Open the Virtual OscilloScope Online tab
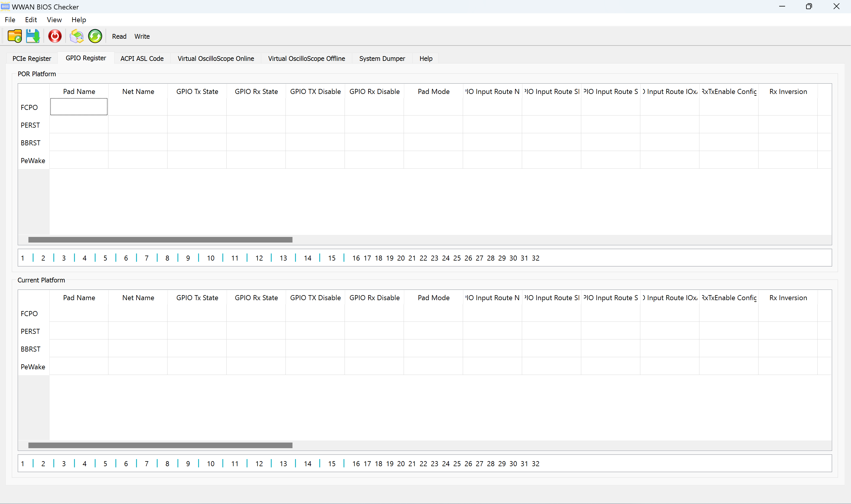Viewport: 851px width, 504px height. (216, 58)
